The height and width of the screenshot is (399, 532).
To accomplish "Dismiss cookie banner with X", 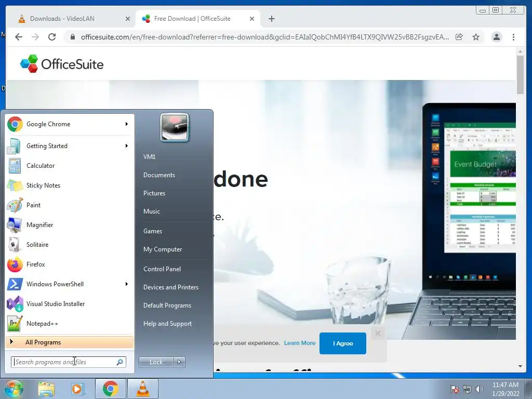I will (x=378, y=334).
